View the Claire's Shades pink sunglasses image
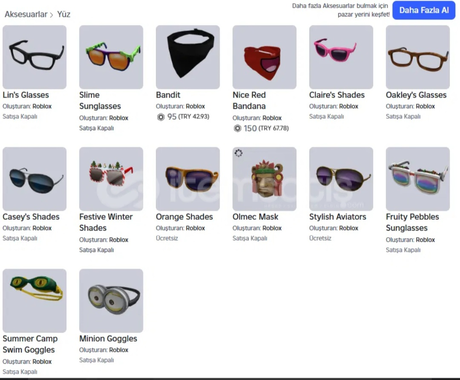460x380 pixels. pos(341,57)
